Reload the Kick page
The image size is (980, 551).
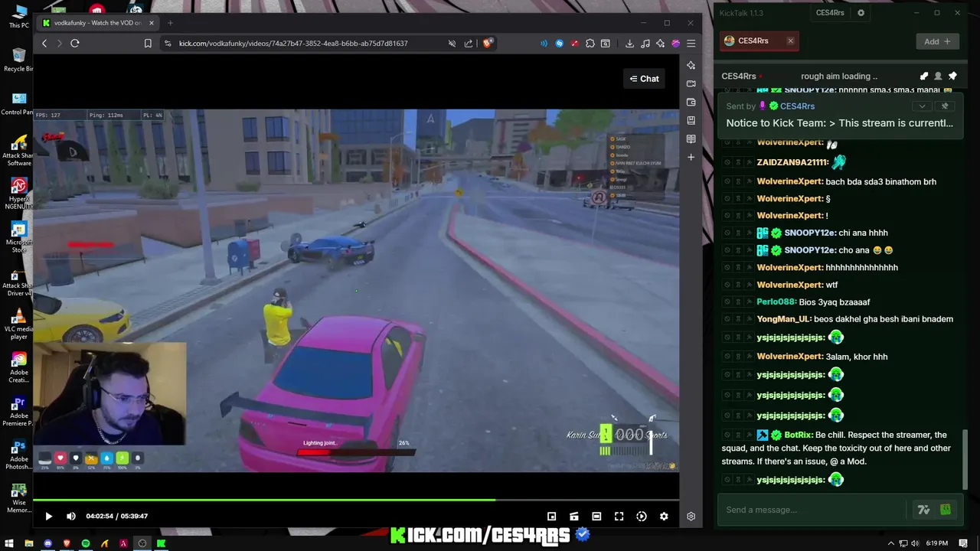coord(75,44)
